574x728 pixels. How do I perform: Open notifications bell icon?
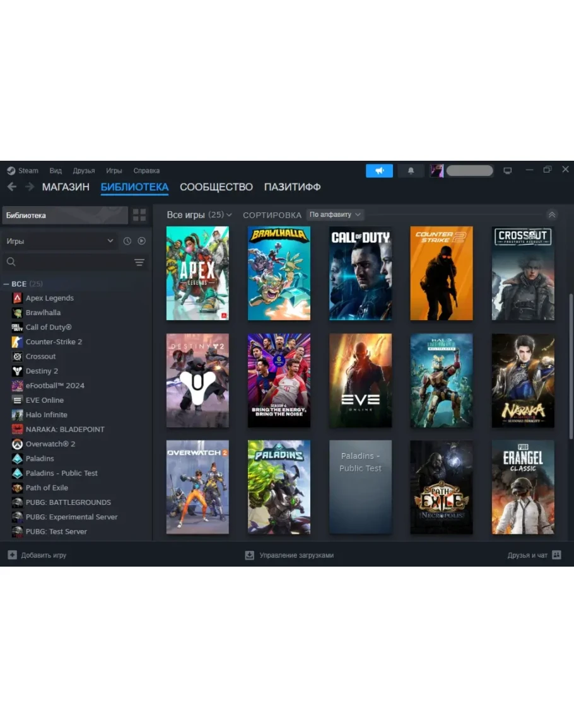[x=411, y=171]
